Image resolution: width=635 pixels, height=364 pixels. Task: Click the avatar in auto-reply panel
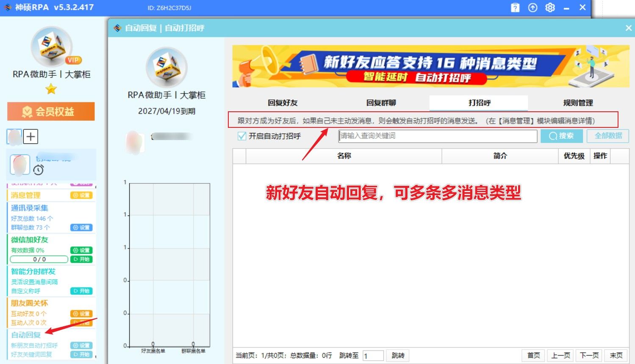tap(166, 68)
